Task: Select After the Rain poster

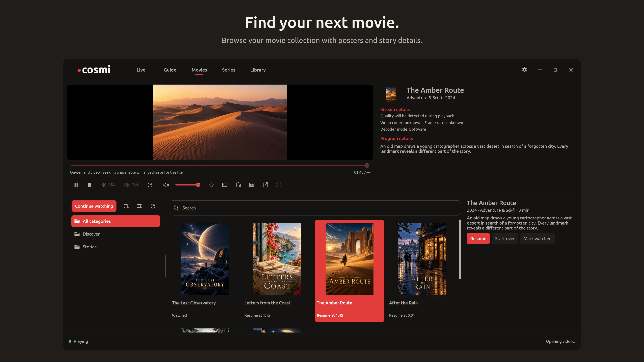Action: tap(422, 259)
